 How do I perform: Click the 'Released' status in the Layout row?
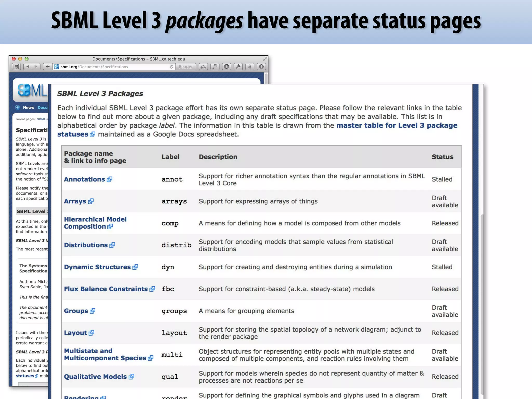click(445, 333)
